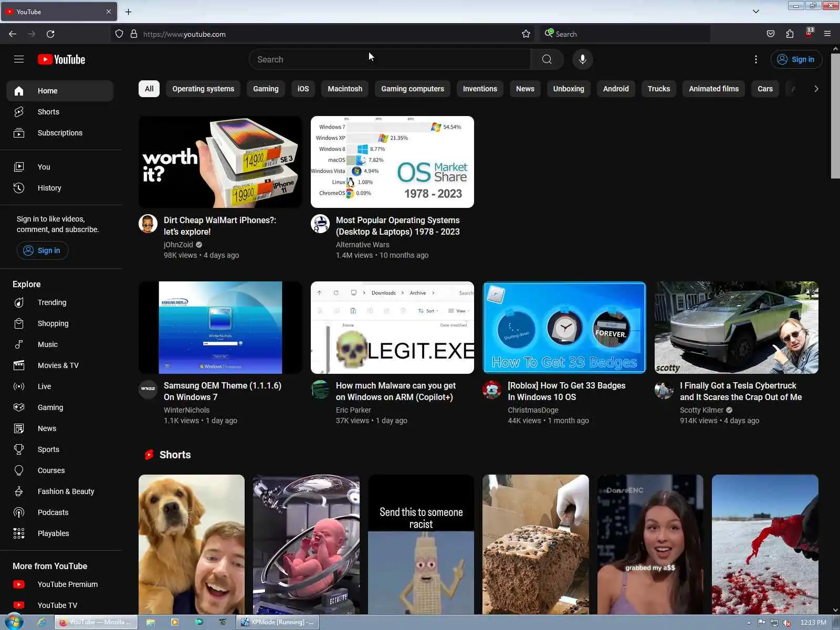Open Sports in Explore section
Image resolution: width=840 pixels, height=630 pixels.
(x=60, y=449)
